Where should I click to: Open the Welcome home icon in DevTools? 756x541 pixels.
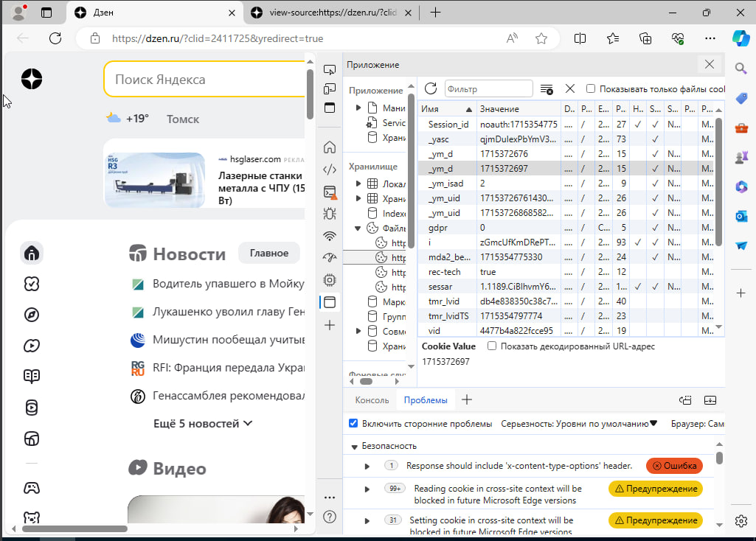(330, 147)
